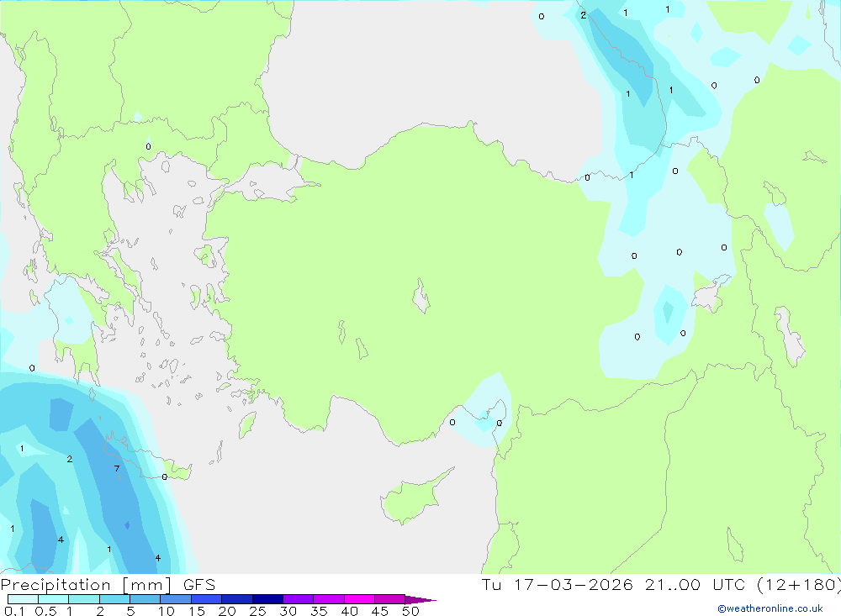
Task: Click the "21..00 UTC" time text
Action: coord(696,584)
